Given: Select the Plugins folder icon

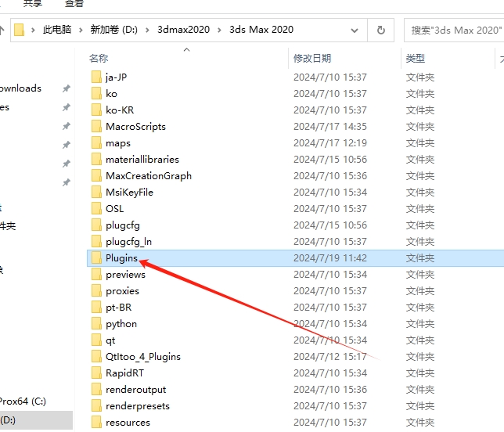Looking at the screenshot, I should click(96, 257).
